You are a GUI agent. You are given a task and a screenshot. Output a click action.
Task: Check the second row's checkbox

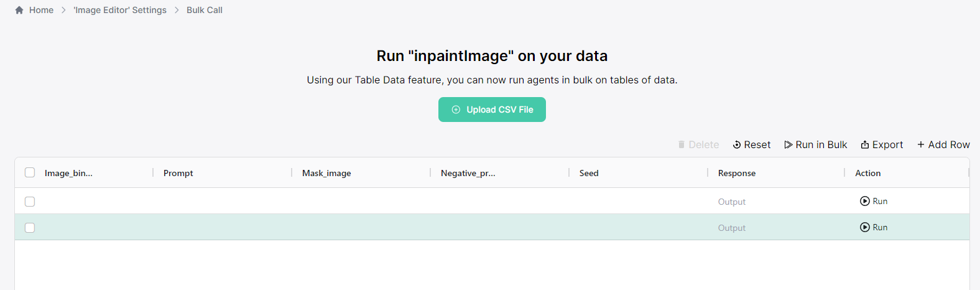[30, 228]
